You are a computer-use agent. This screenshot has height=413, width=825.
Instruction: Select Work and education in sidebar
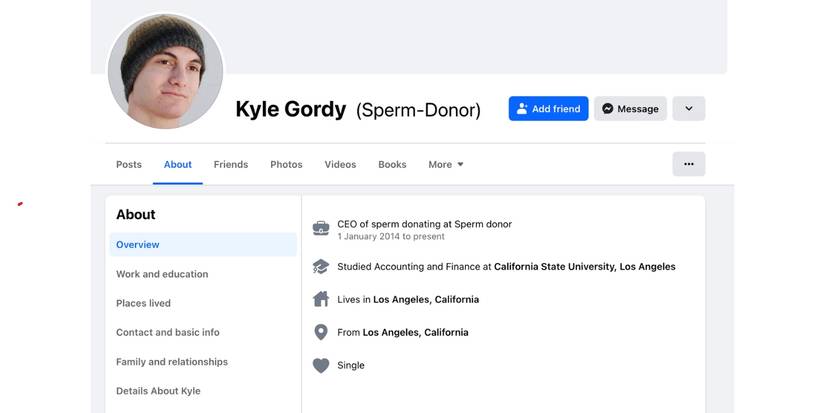162,274
